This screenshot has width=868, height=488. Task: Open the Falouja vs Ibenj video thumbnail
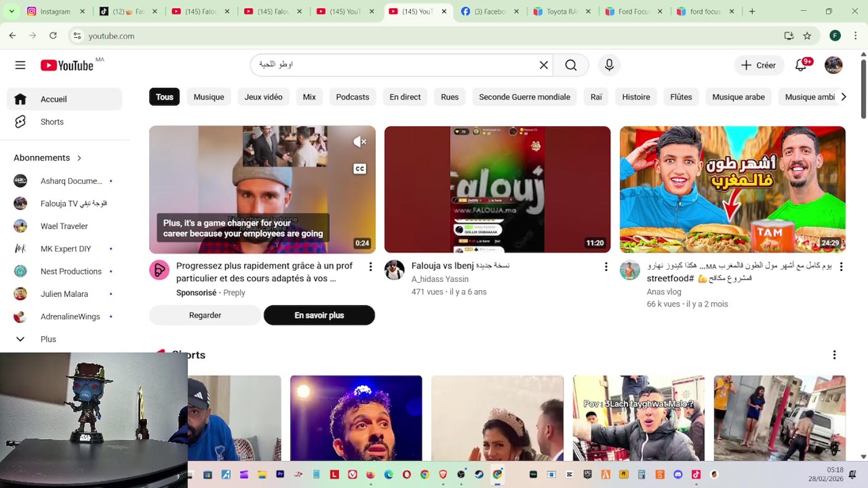coord(497,189)
